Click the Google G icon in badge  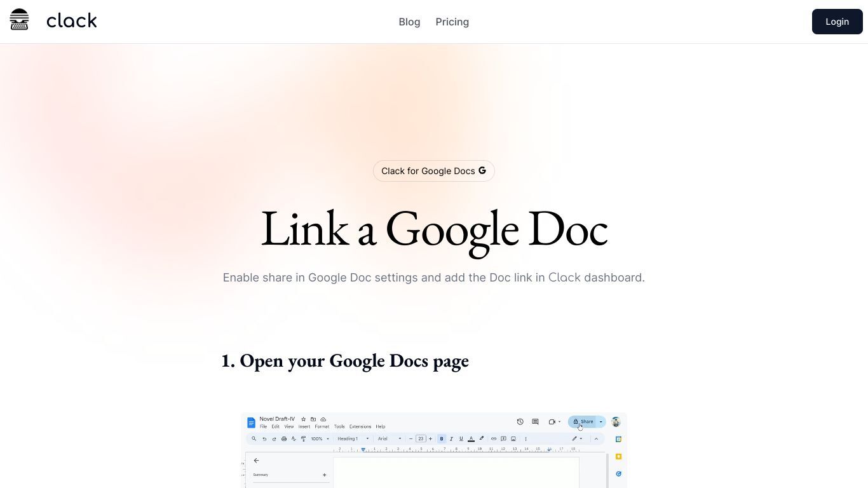pyautogui.click(x=482, y=170)
